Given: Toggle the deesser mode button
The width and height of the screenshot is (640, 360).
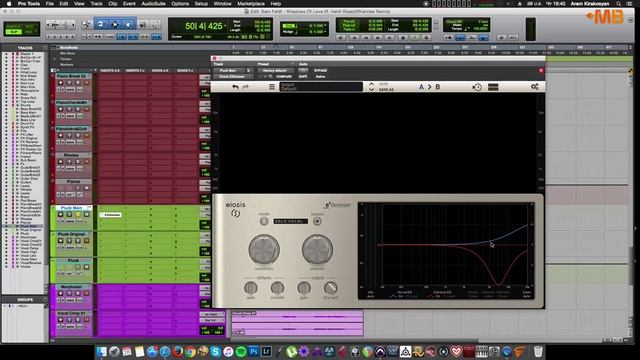Looking at the screenshot, I should [264, 221].
